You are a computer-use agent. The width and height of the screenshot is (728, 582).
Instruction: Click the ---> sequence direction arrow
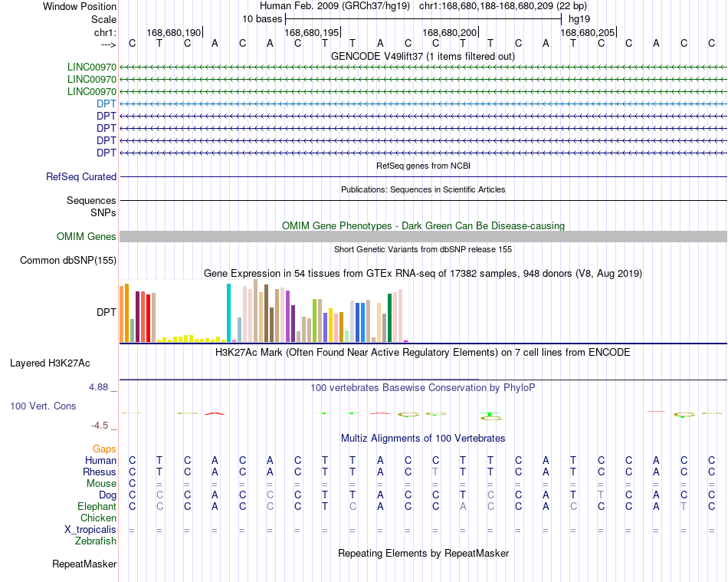coord(109,44)
